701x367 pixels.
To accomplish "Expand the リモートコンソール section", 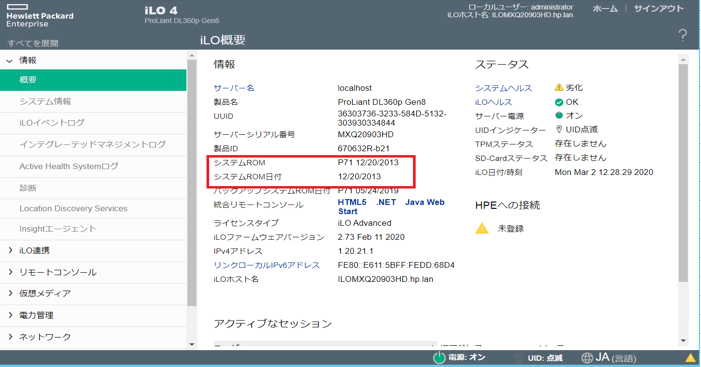I will (10, 272).
